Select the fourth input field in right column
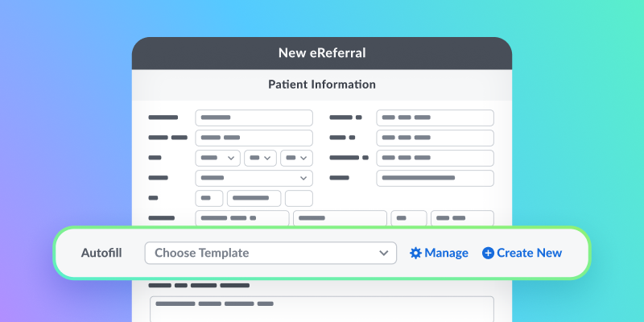The image size is (644, 322). click(x=435, y=178)
